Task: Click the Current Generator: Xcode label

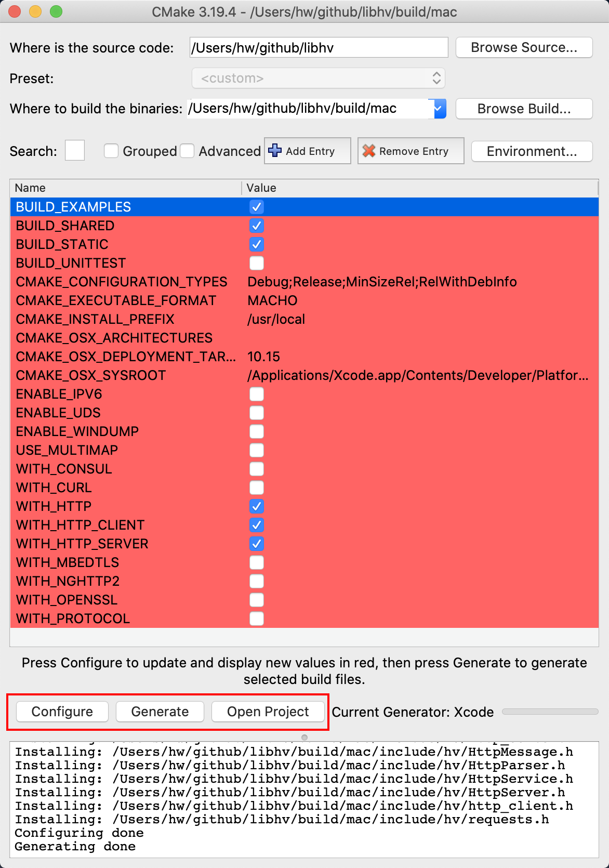Action: pyautogui.click(x=413, y=712)
